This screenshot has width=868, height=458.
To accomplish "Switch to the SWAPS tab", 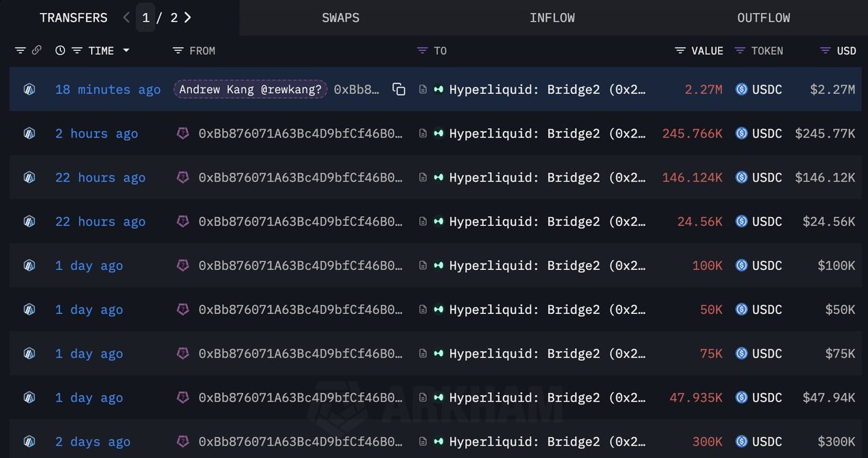I will coord(341,17).
